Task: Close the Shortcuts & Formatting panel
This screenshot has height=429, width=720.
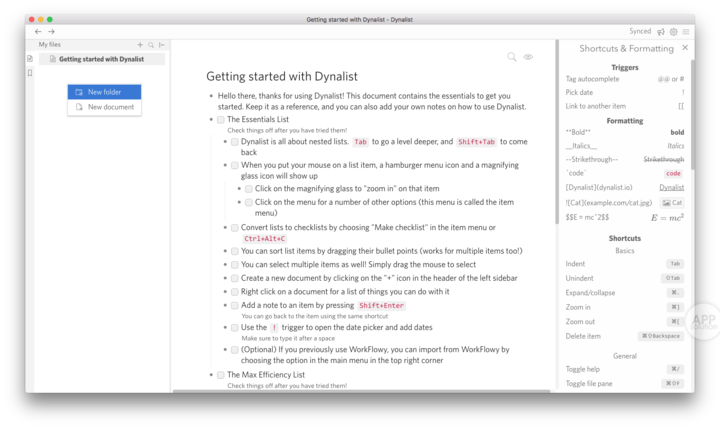Action: (685, 48)
